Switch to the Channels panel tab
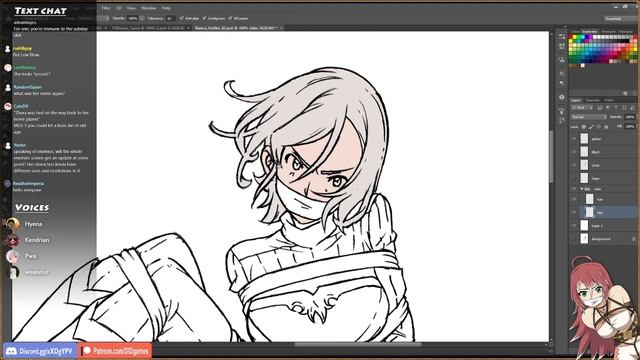Viewport: 640px width, 360px height. pyautogui.click(x=593, y=100)
